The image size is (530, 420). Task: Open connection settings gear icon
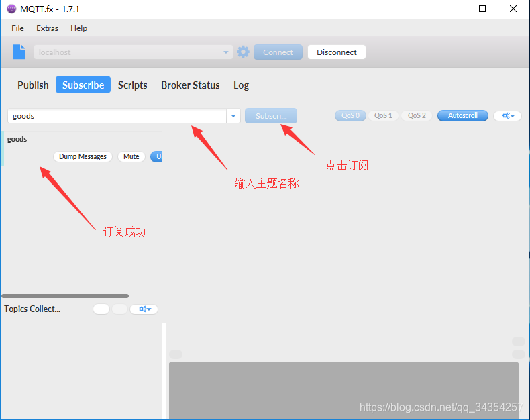243,52
